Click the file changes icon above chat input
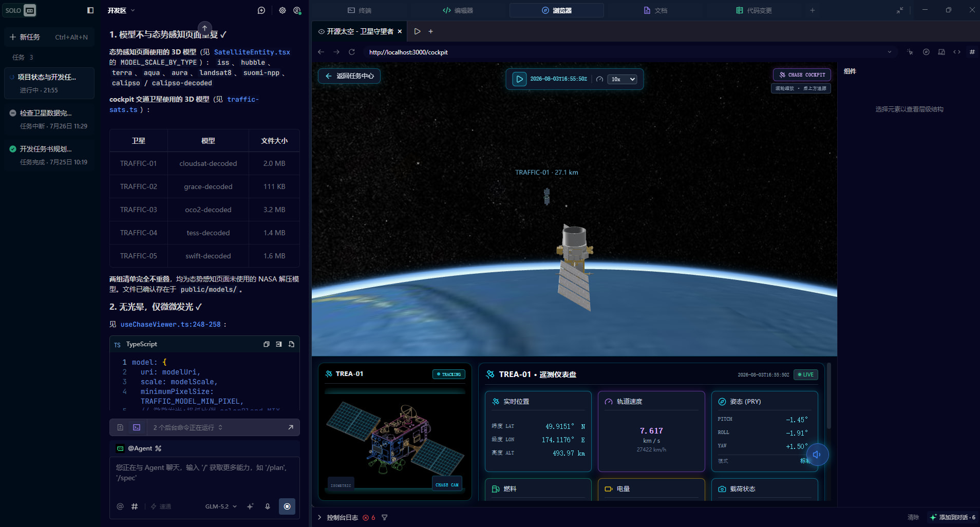 [x=120, y=427]
